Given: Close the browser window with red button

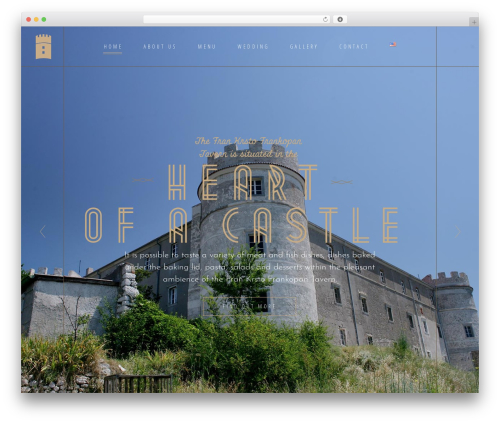Looking at the screenshot, I should pyautogui.click(x=29, y=19).
